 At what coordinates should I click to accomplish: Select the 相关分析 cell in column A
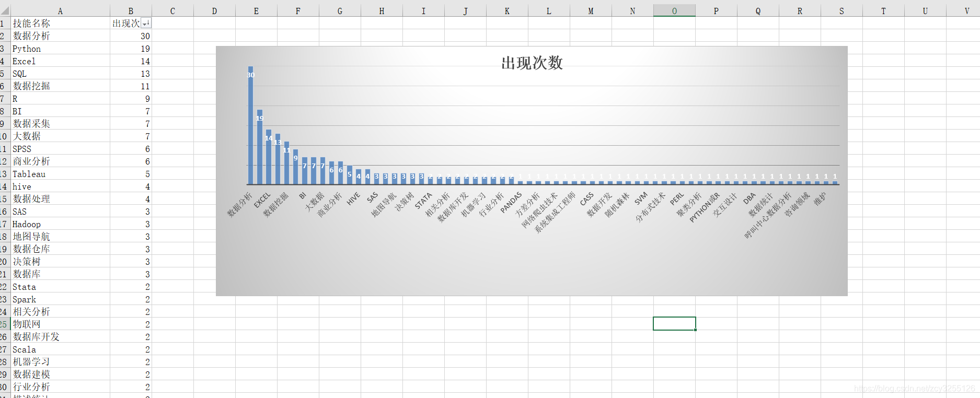(x=60, y=312)
